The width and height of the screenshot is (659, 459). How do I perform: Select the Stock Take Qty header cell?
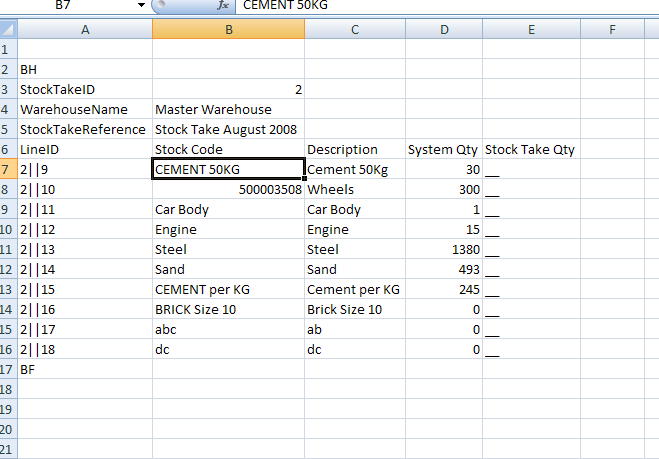point(530,150)
